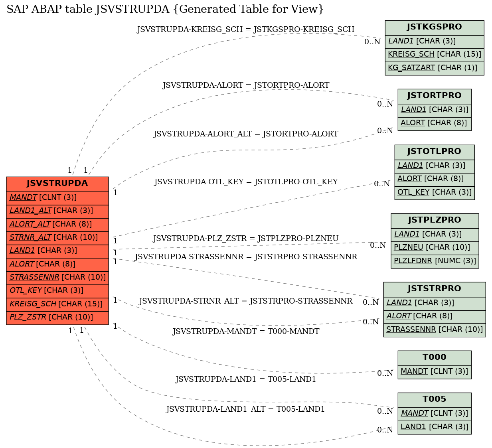Click the JSVSTRUPDA-STRASSENNR = JSTSTRPRO-STRASSENNR label
Screen dimensions: 492x448
(246, 257)
